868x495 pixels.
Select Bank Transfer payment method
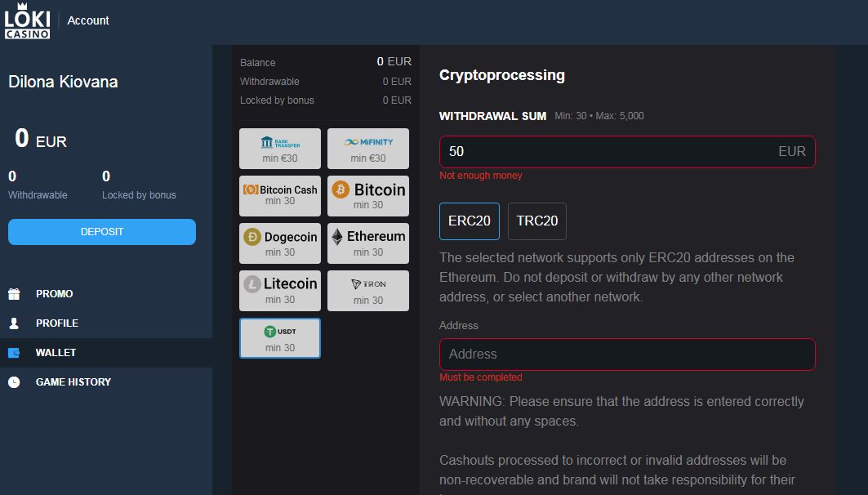(x=279, y=149)
